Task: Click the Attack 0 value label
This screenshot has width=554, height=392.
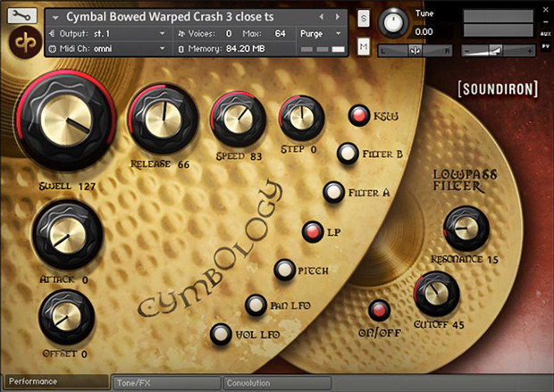Action: (63, 279)
